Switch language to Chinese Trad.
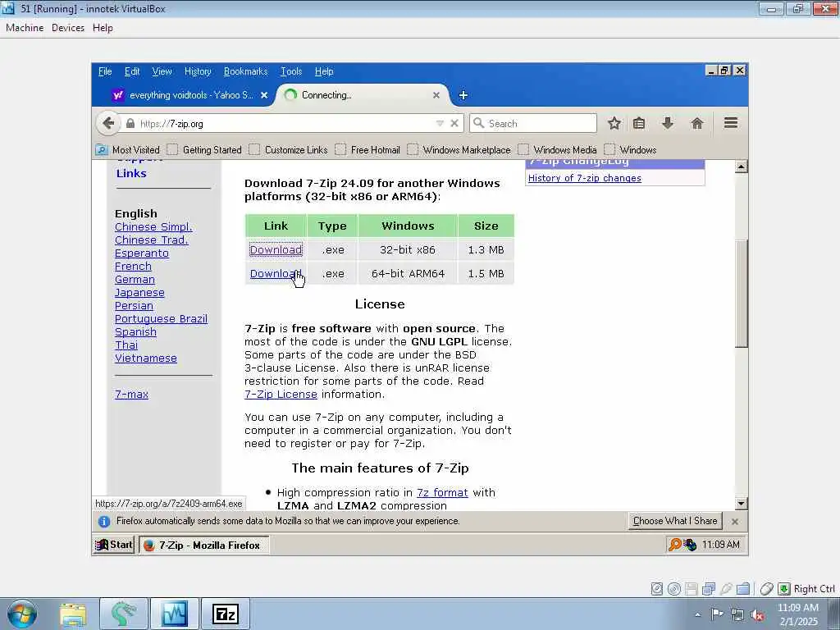The width and height of the screenshot is (840, 630). pyautogui.click(x=152, y=240)
